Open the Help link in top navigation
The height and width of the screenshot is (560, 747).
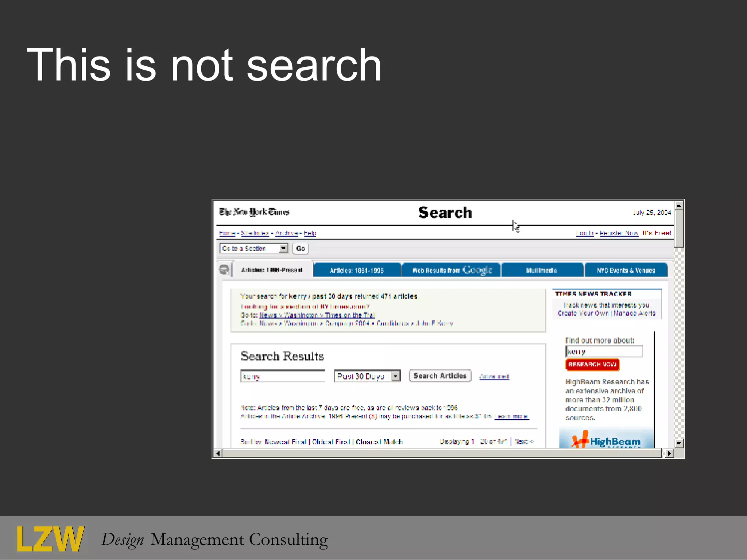[x=310, y=233]
